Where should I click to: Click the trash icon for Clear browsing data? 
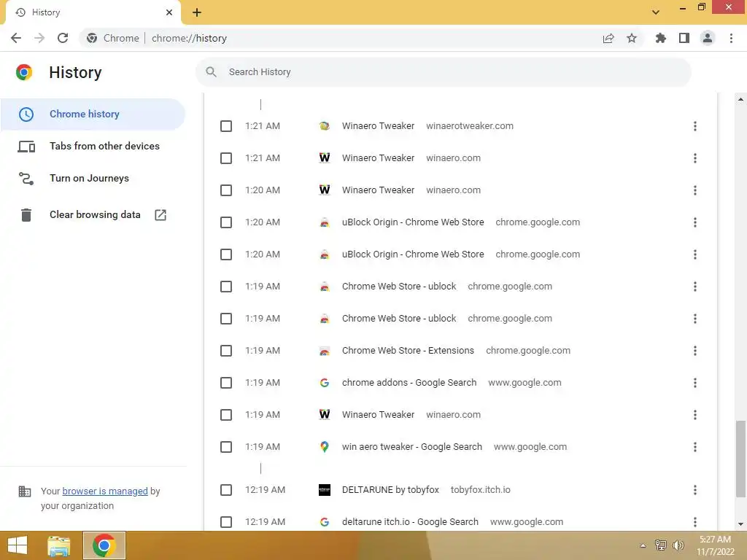pyautogui.click(x=26, y=215)
